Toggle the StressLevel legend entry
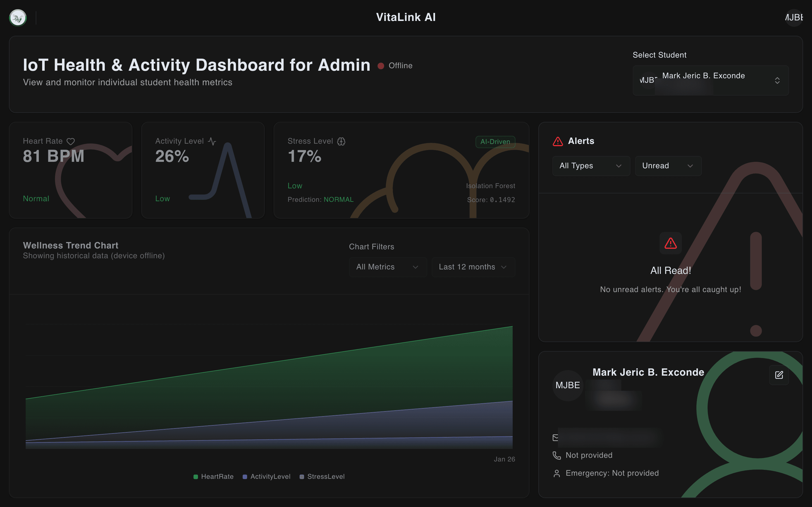The height and width of the screenshot is (507, 812). click(322, 477)
